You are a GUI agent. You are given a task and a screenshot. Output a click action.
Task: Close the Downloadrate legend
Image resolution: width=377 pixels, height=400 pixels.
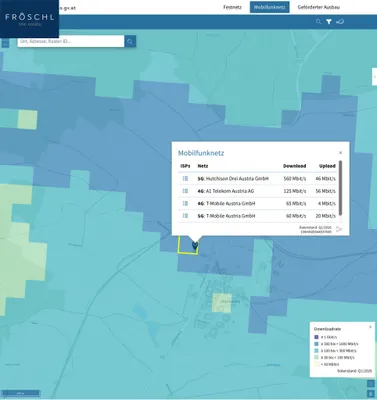pos(370,327)
